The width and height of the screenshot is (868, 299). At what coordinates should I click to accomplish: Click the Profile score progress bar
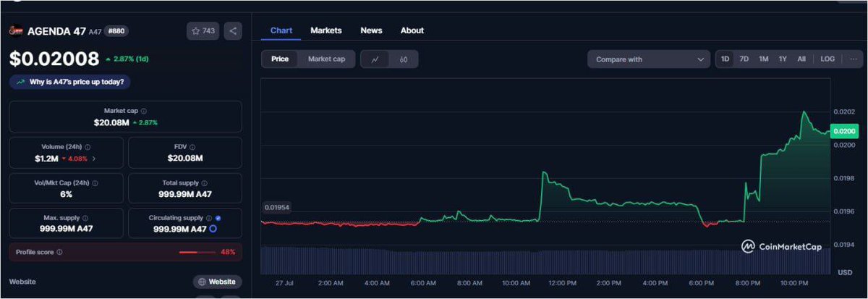click(197, 252)
